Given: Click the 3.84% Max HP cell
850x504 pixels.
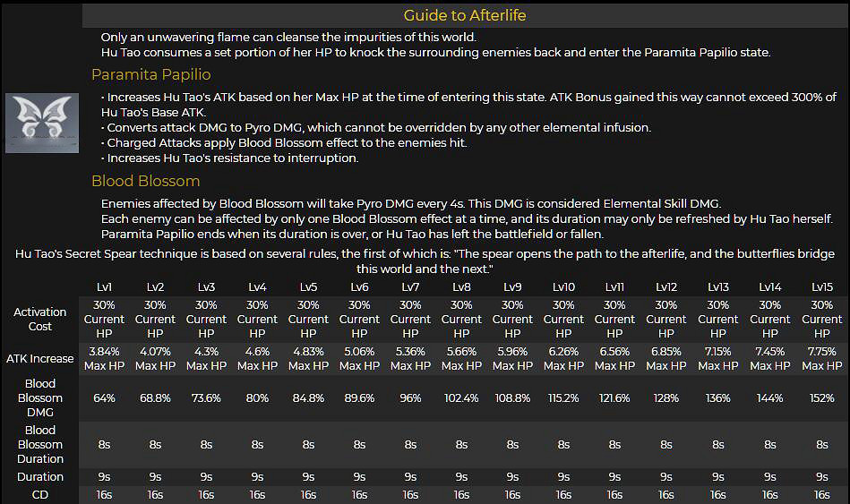Looking at the screenshot, I should pyautogui.click(x=104, y=358).
